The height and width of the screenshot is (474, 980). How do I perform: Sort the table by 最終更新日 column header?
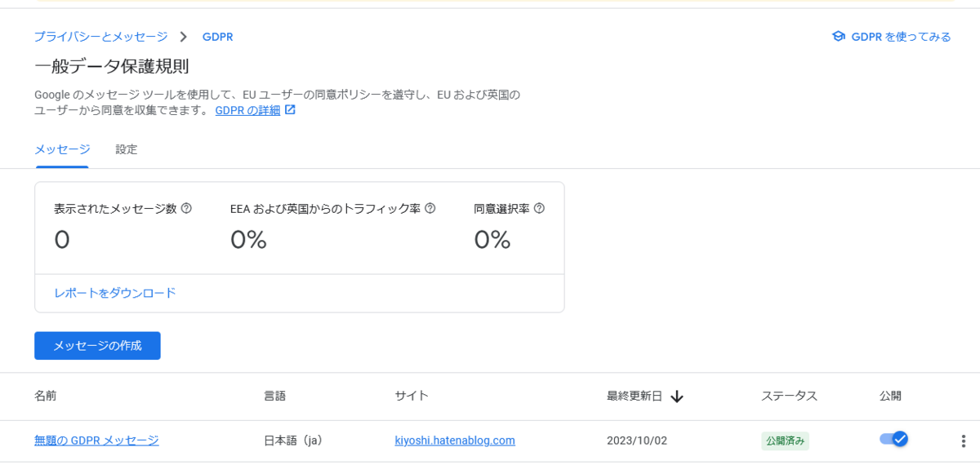point(636,396)
